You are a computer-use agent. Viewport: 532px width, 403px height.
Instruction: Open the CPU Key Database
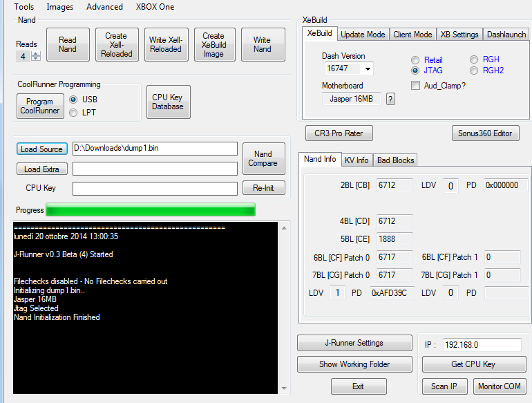(168, 102)
